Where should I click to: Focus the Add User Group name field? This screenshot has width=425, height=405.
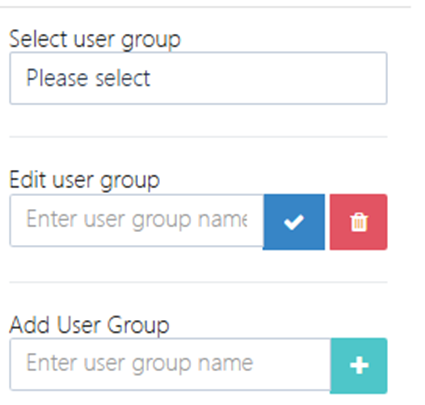tap(170, 364)
